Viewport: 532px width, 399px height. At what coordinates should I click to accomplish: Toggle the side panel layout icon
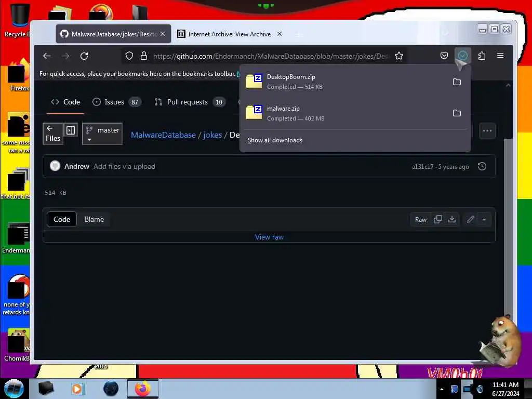[71, 130]
